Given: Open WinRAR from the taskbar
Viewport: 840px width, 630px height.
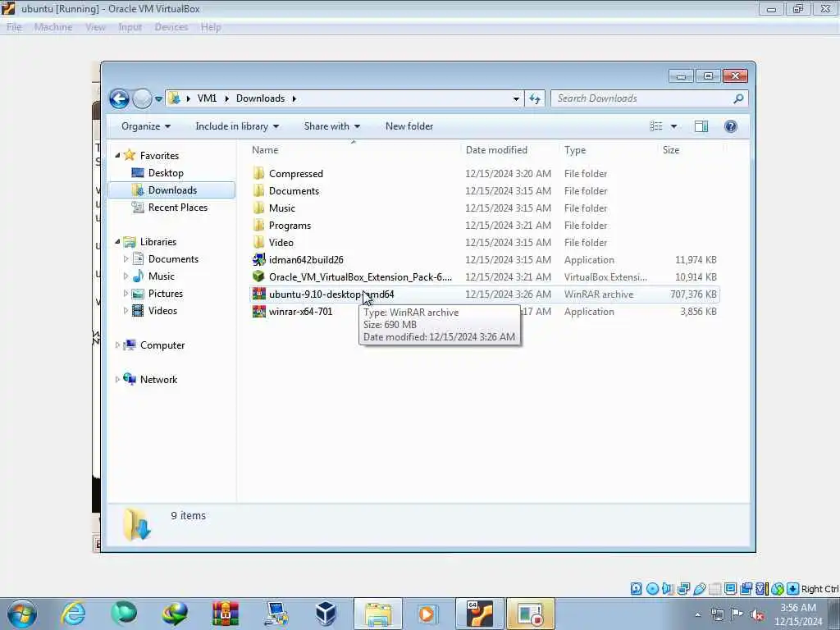Looking at the screenshot, I should tap(226, 614).
